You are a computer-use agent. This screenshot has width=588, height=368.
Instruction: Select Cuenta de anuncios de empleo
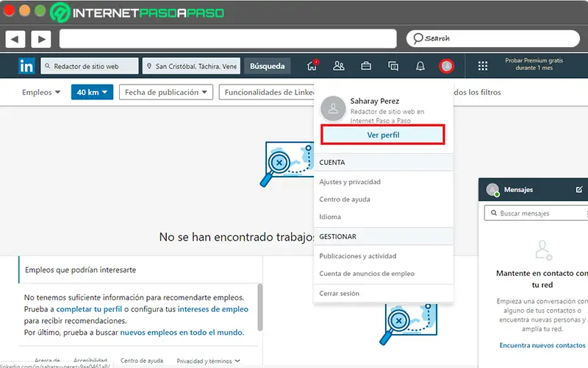click(367, 274)
